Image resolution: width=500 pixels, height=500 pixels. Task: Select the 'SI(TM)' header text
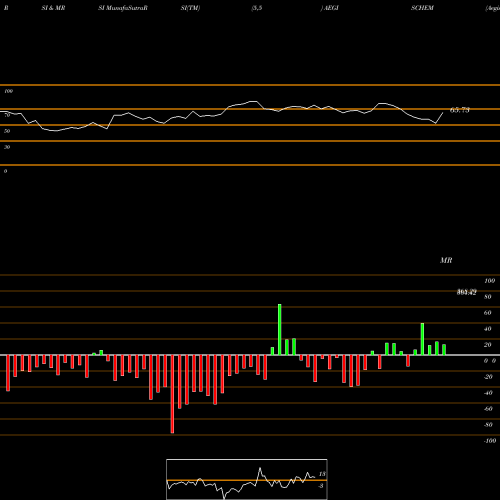190,8
